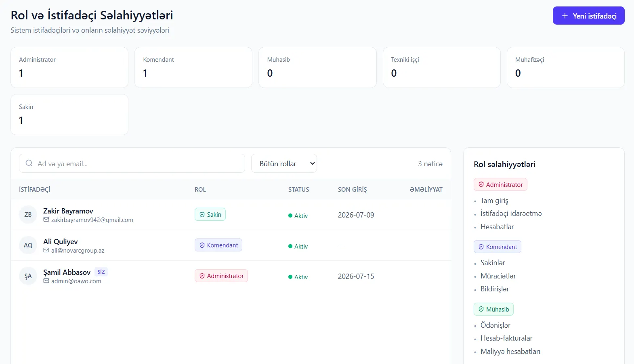Click the SON GİRİŞ column header
Screen dimensions: 634x364
353,190
